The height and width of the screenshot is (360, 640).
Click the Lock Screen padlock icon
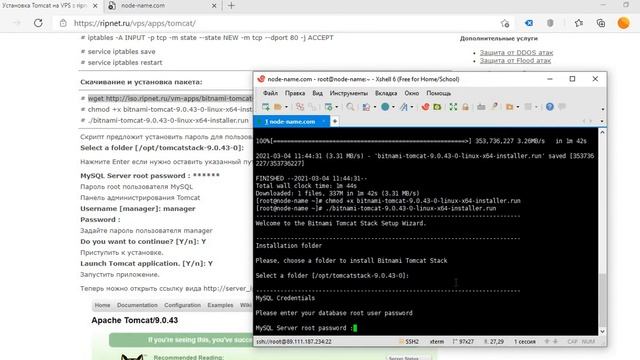point(465,107)
